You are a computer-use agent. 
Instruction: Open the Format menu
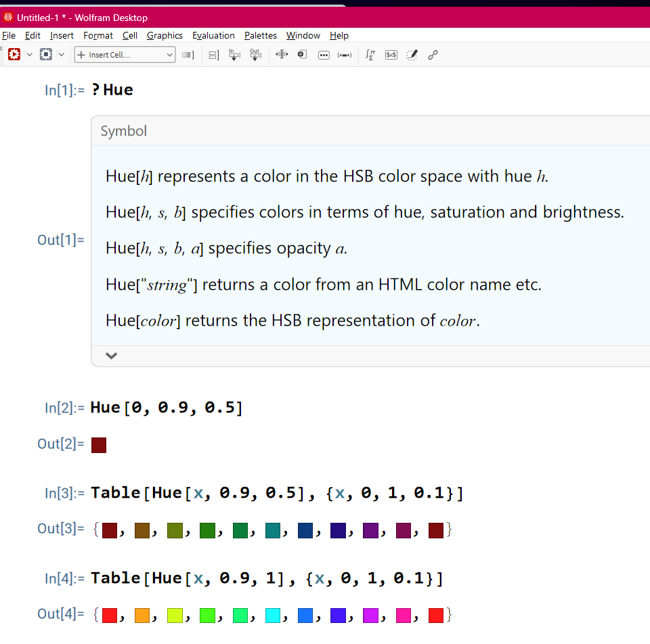pyautogui.click(x=97, y=36)
